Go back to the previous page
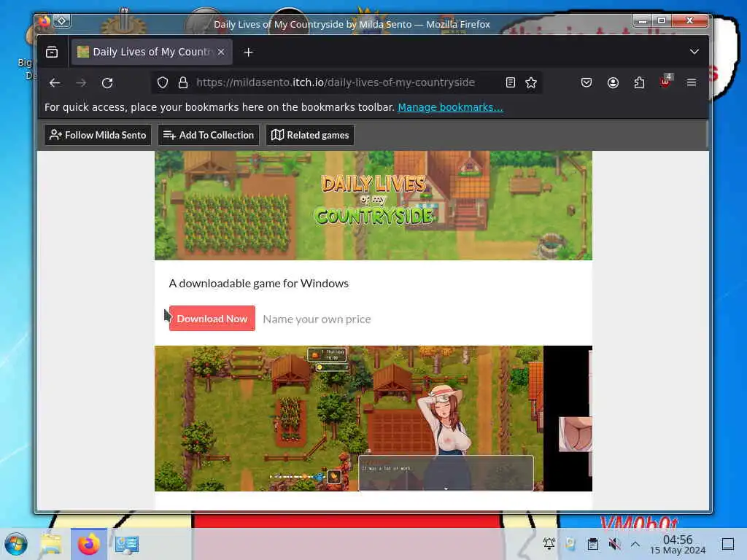The image size is (747, 560). [x=55, y=83]
